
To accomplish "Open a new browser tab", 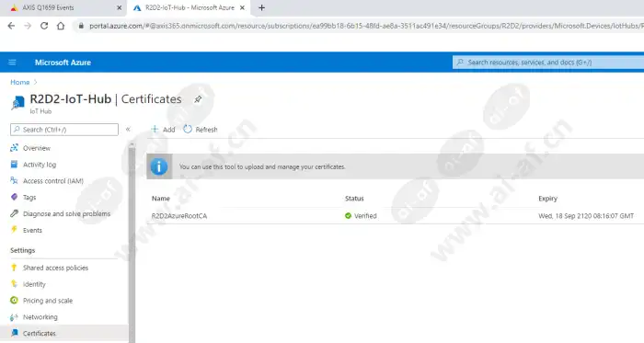I will (x=261, y=7).
